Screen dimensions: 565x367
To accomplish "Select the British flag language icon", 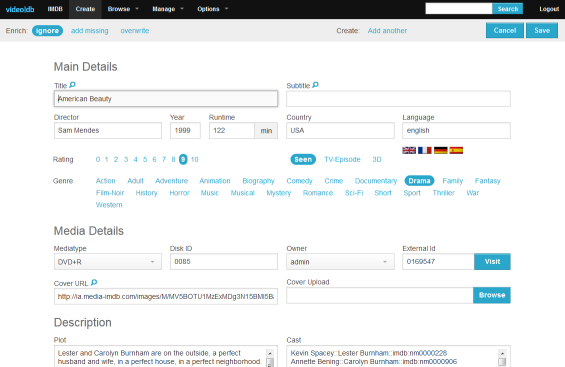I will point(409,150).
